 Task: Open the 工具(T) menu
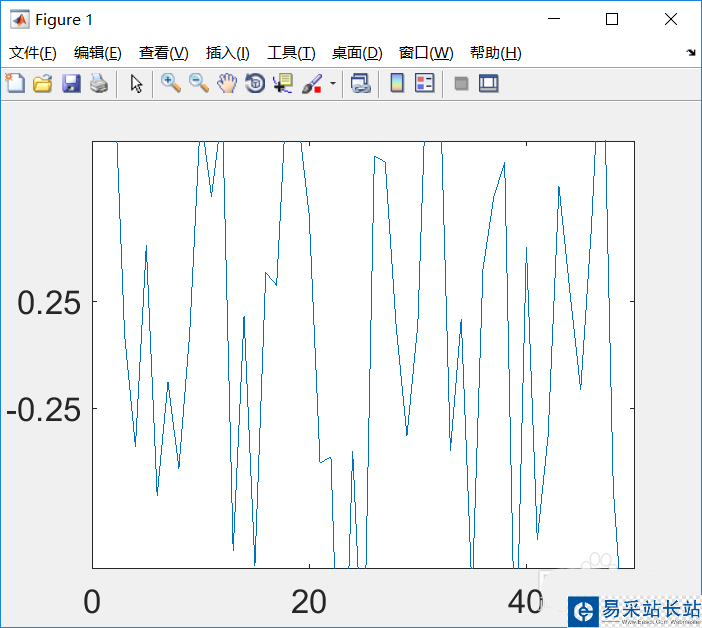pos(291,53)
